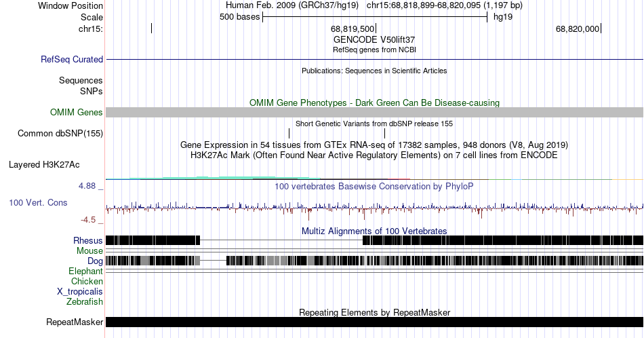Select the OMIM Genes track label

pyautogui.click(x=77, y=112)
